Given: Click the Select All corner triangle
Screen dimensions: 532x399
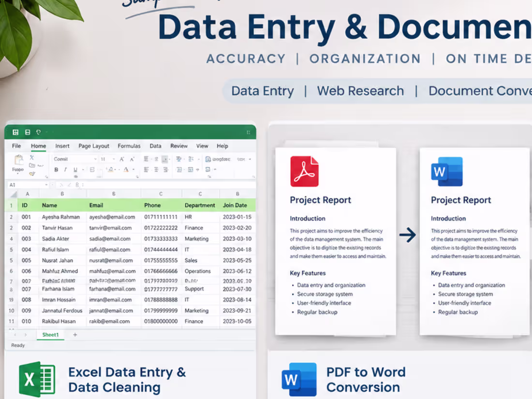Looking at the screenshot, I should [x=14, y=194].
